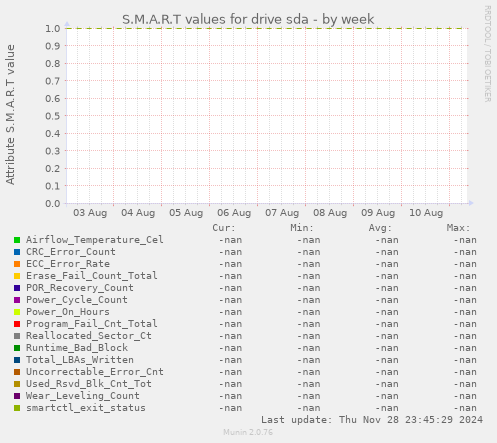The width and height of the screenshot is (497, 443).
Task: Click the 04 Aug x-axis label
Action: (x=138, y=213)
